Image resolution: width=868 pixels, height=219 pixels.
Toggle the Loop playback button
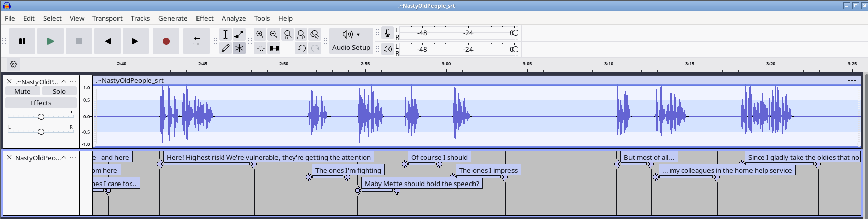click(196, 41)
